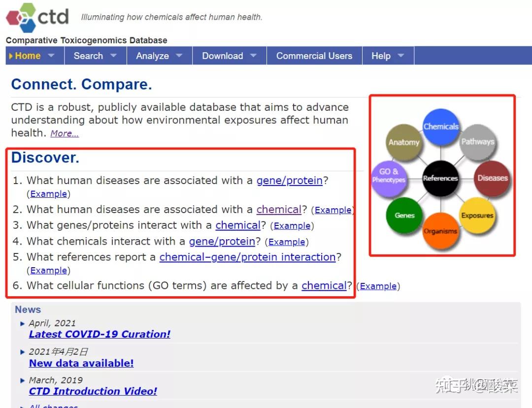532x408 pixels.
Task: Select the green Genes circle
Action: coord(404,215)
